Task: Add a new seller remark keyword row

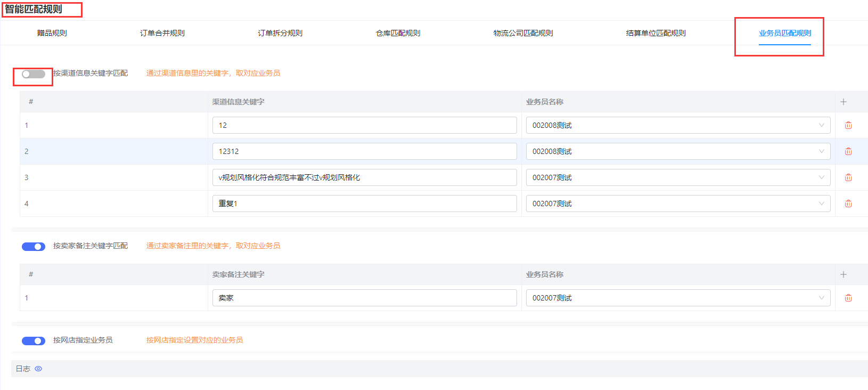Action: click(844, 274)
